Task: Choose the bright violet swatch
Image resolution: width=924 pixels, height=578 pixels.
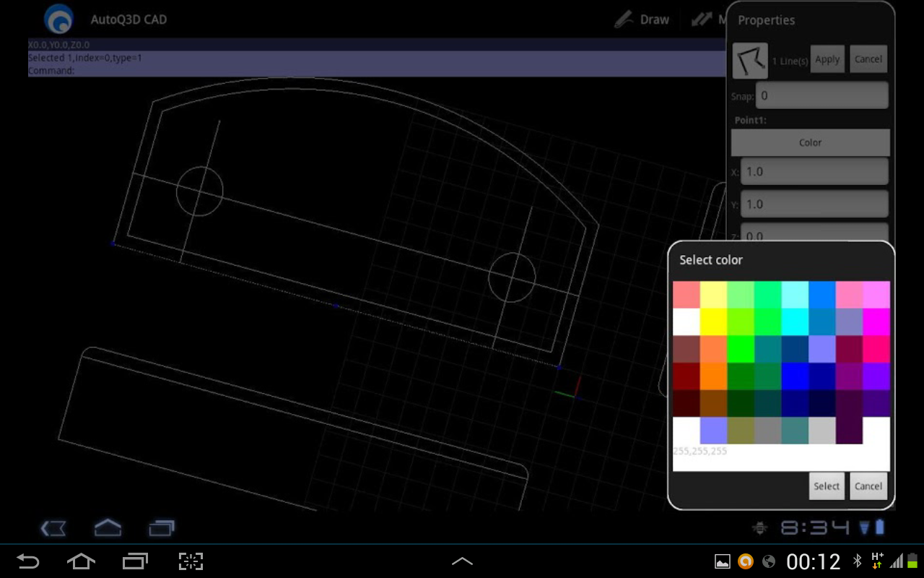Action: point(876,376)
